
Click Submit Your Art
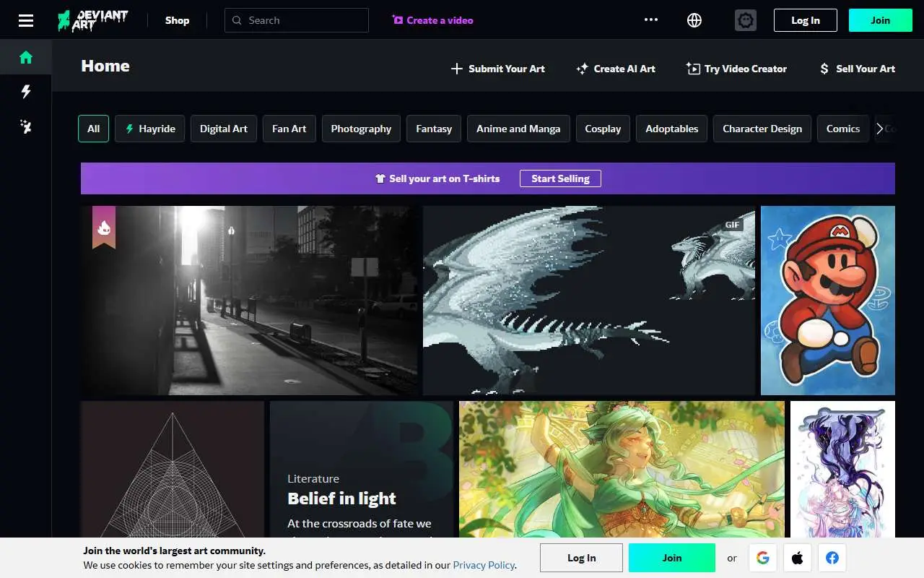point(498,69)
